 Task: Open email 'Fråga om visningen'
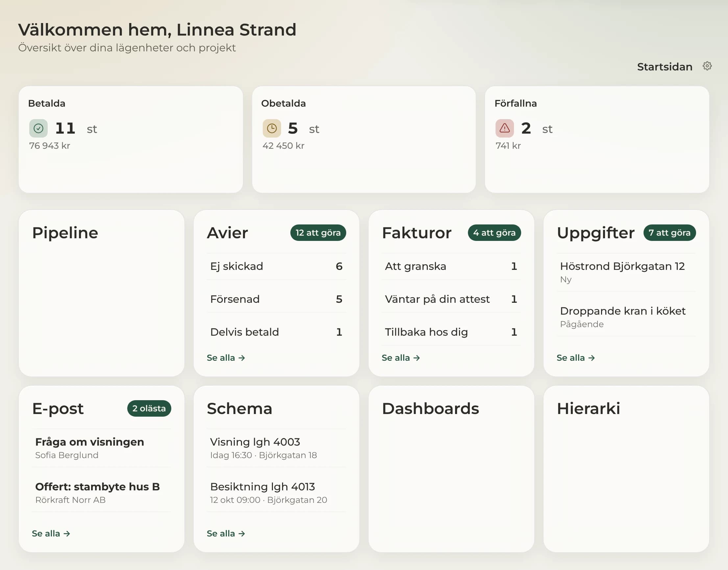pyautogui.click(x=101, y=448)
